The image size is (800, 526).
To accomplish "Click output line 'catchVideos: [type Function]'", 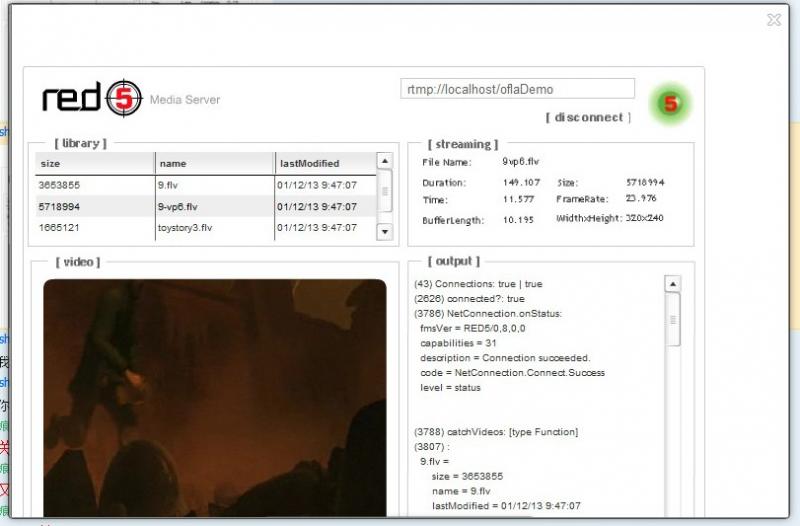I will point(496,432).
